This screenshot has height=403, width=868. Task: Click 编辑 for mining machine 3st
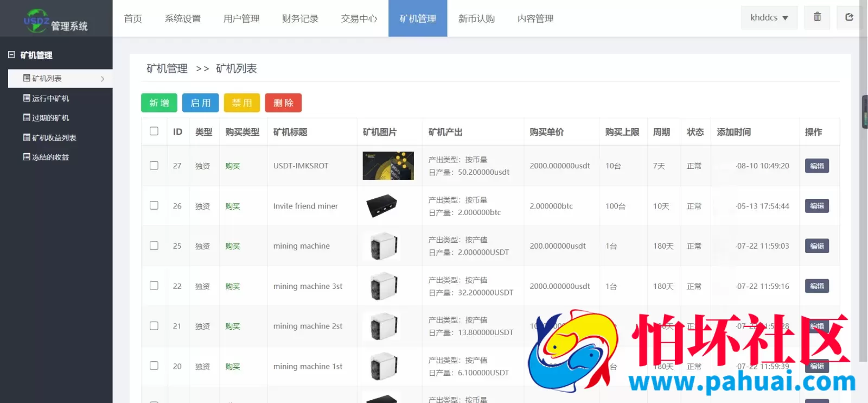[817, 286]
